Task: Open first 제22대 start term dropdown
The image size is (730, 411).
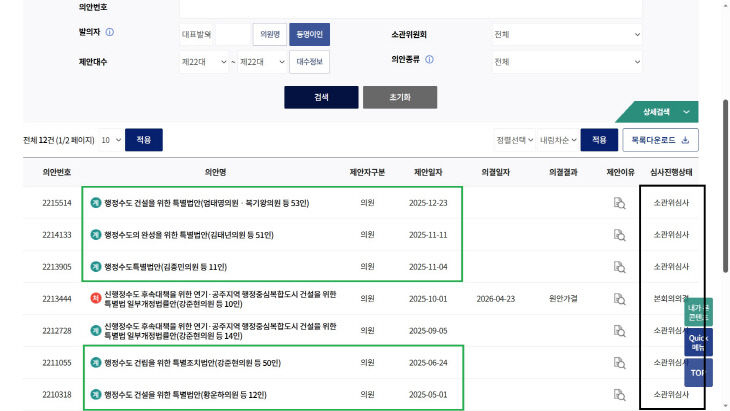Action: point(204,62)
